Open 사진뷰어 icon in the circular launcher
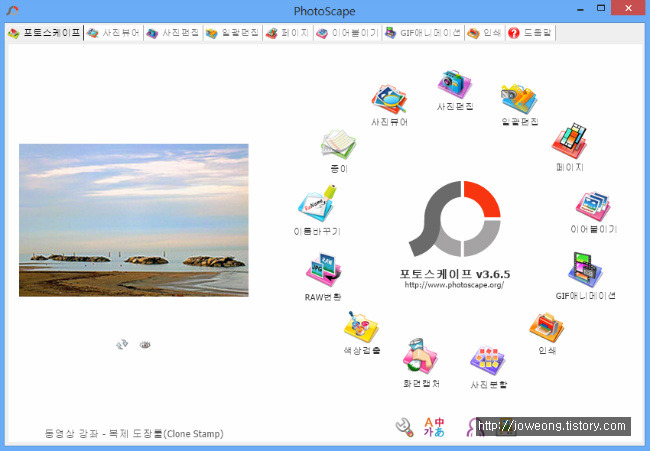Viewport: 650px width, 451px height. pos(389,99)
